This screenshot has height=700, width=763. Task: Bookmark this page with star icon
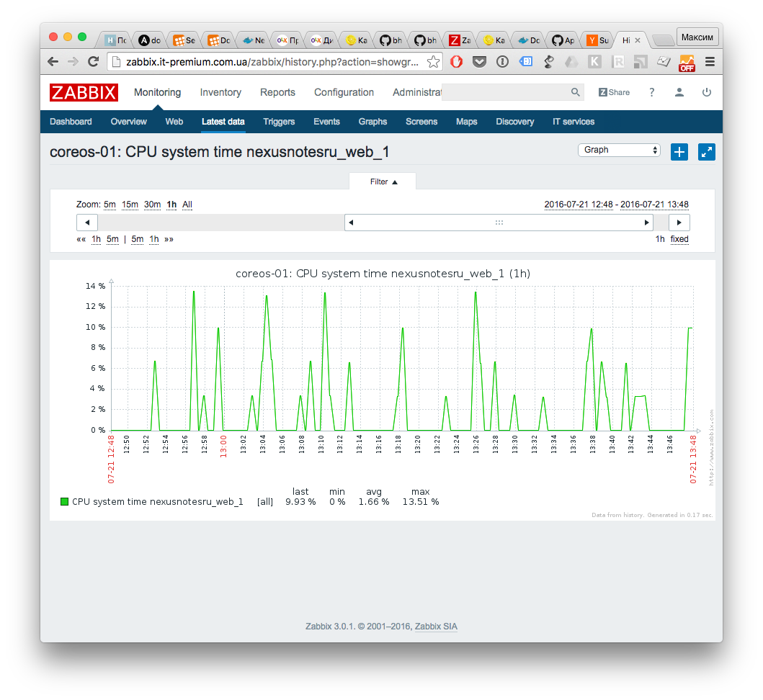point(433,62)
